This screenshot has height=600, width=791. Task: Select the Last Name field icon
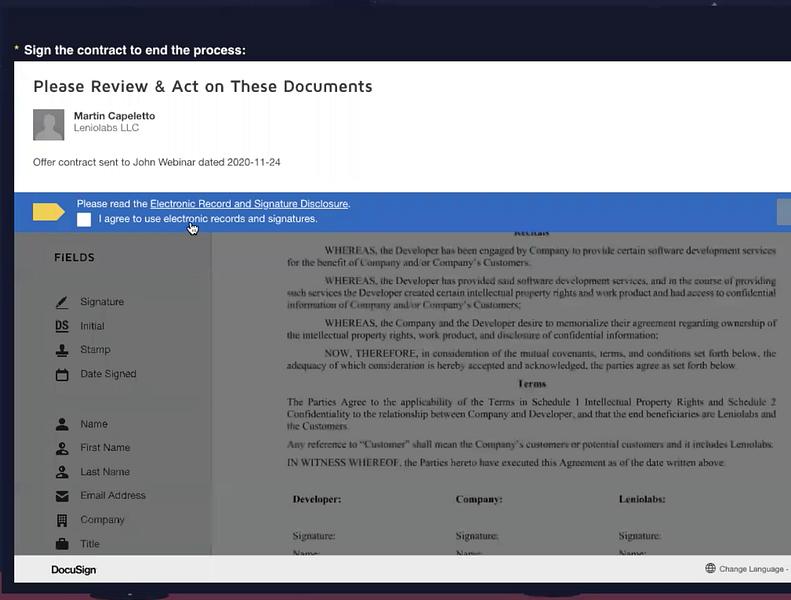62,472
